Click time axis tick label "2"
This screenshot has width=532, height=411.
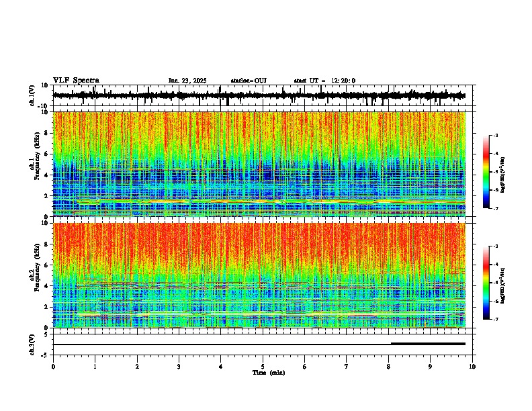tap(137, 367)
